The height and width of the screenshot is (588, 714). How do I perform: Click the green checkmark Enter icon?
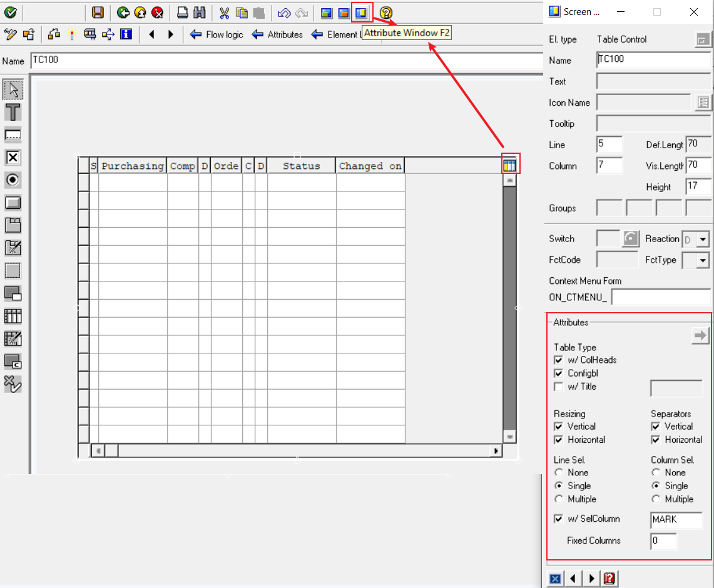[11, 13]
